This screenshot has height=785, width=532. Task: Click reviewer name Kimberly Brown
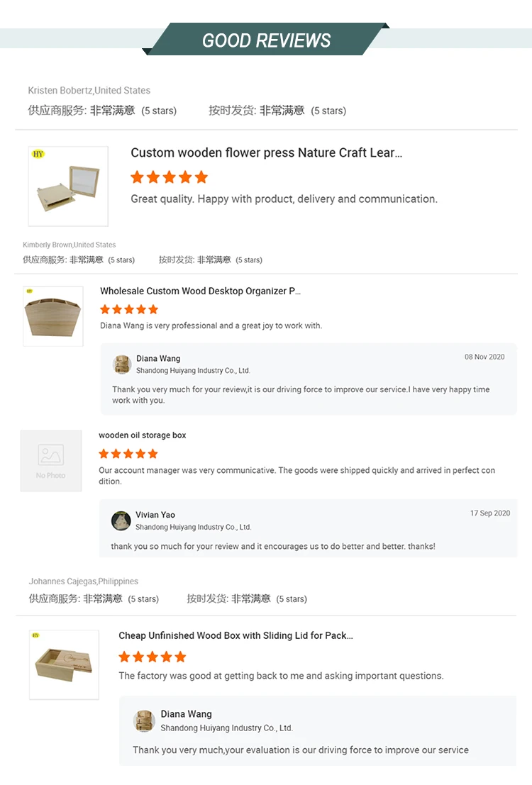coord(47,245)
